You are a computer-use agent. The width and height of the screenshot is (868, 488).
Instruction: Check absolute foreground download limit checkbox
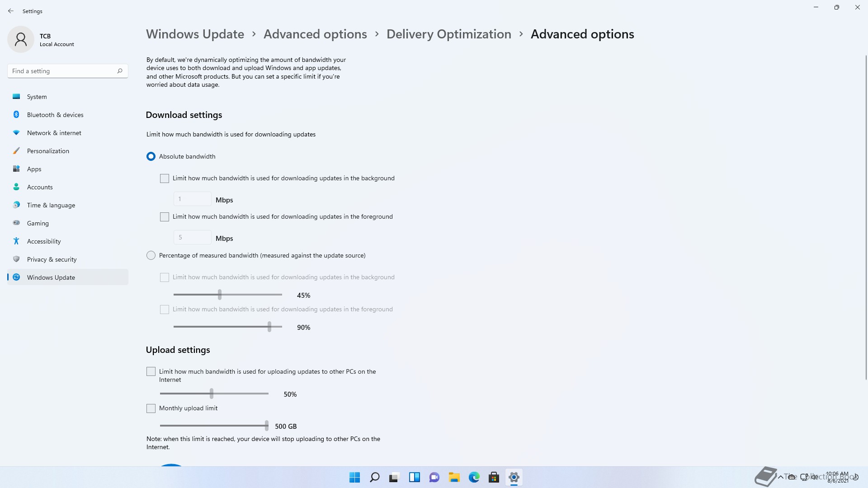click(165, 217)
